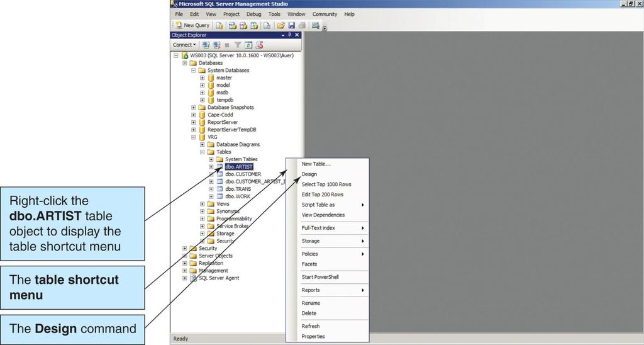Screen dimensions: 644x345
Task: Open the View menu
Action: (211, 14)
